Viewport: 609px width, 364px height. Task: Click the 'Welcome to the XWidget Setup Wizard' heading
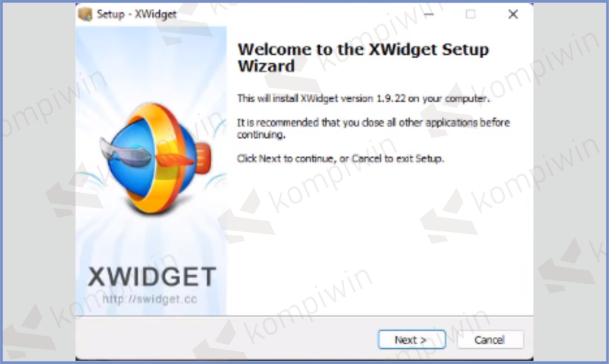tap(363, 58)
